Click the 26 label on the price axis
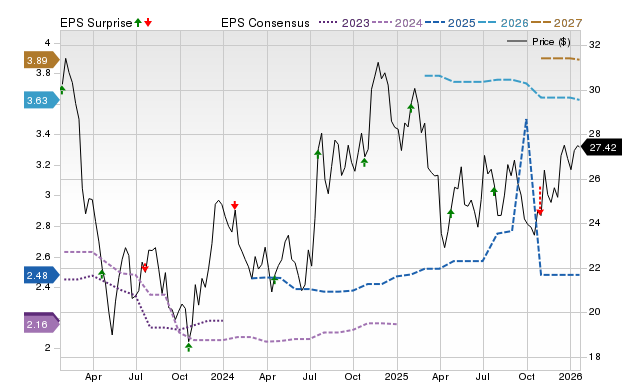The image size is (640, 382). coord(595,179)
